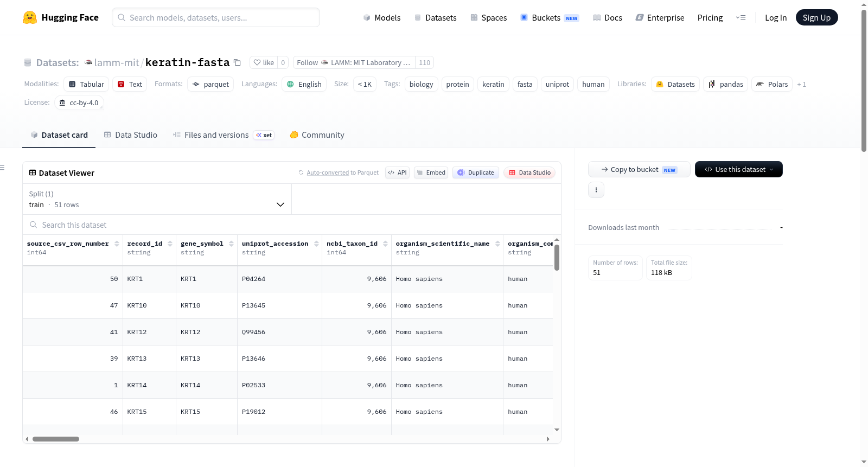Sort by ncbi_taxon_id column arrows

(x=385, y=244)
